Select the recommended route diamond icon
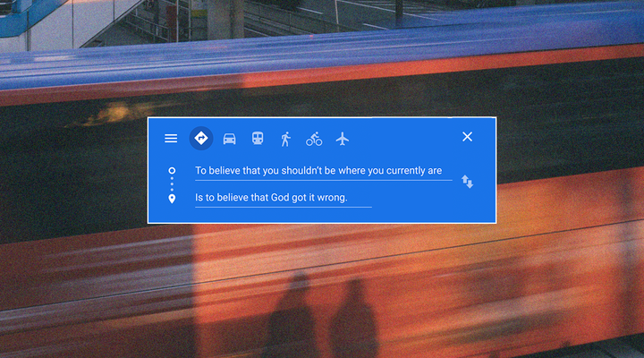This screenshot has width=644, height=358. point(201,139)
